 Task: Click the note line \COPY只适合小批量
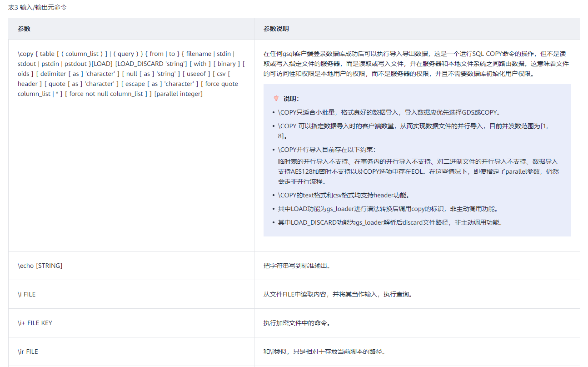(x=389, y=112)
